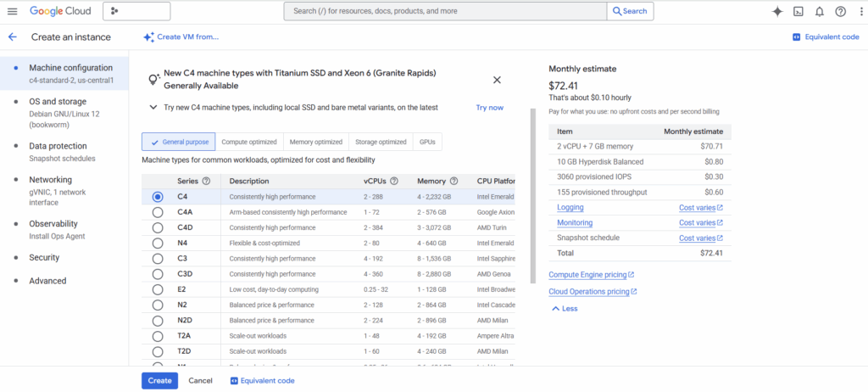
Task: Switch to Compute optimized tab
Action: [x=249, y=143]
